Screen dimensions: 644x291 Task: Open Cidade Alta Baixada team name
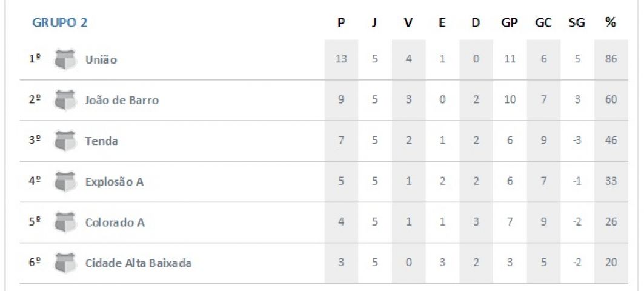(x=138, y=263)
